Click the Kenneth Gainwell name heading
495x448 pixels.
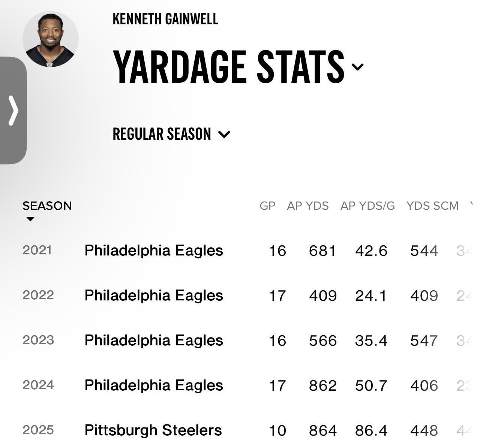click(x=165, y=19)
